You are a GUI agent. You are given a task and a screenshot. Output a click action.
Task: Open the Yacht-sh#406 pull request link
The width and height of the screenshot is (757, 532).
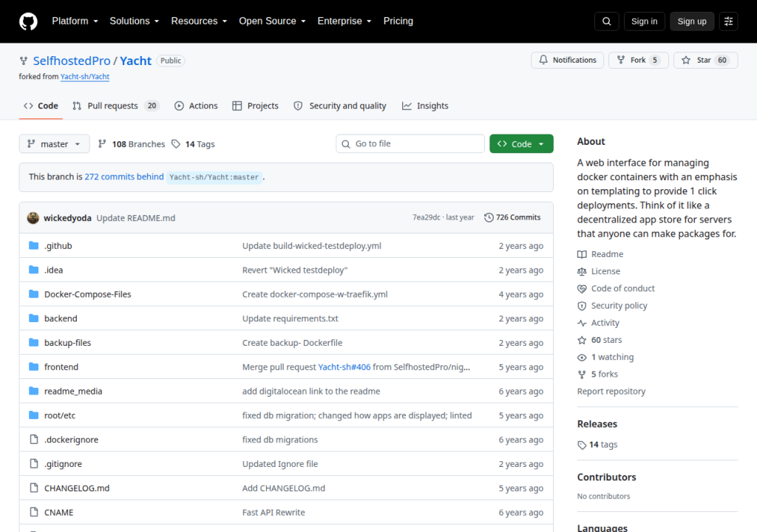(x=344, y=367)
